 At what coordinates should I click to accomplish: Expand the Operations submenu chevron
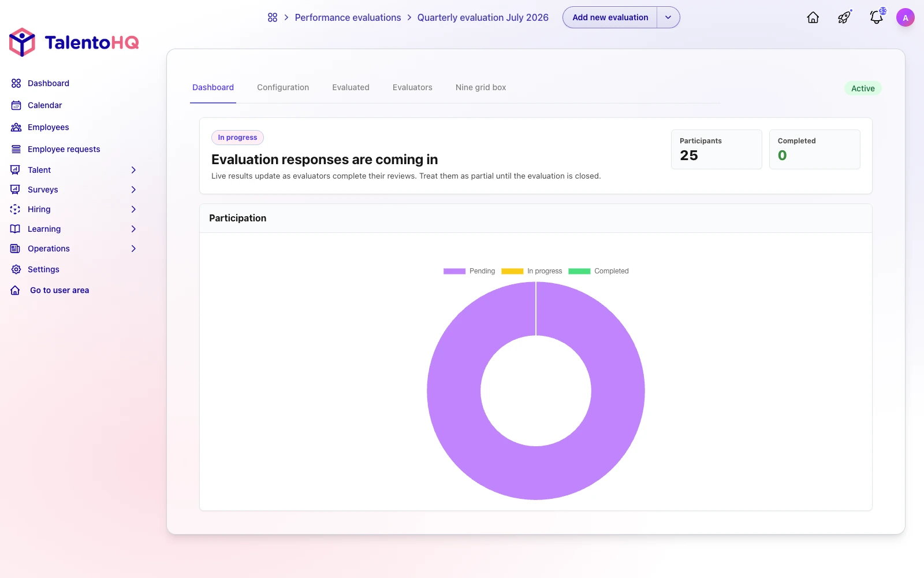(x=133, y=249)
